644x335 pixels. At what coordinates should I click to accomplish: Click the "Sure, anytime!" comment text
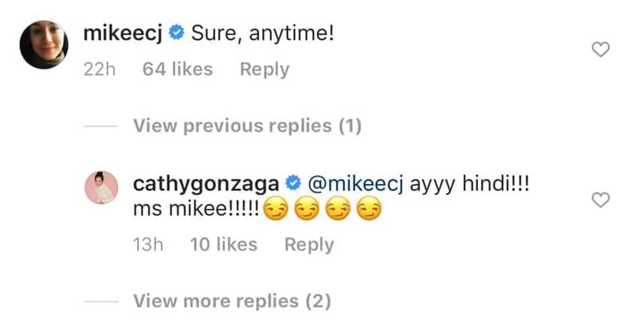[x=263, y=34]
